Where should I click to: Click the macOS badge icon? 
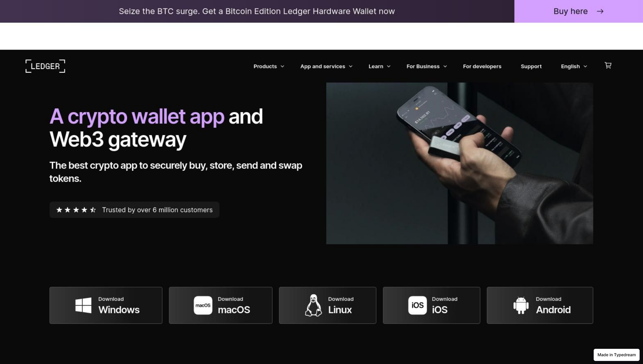point(203,305)
